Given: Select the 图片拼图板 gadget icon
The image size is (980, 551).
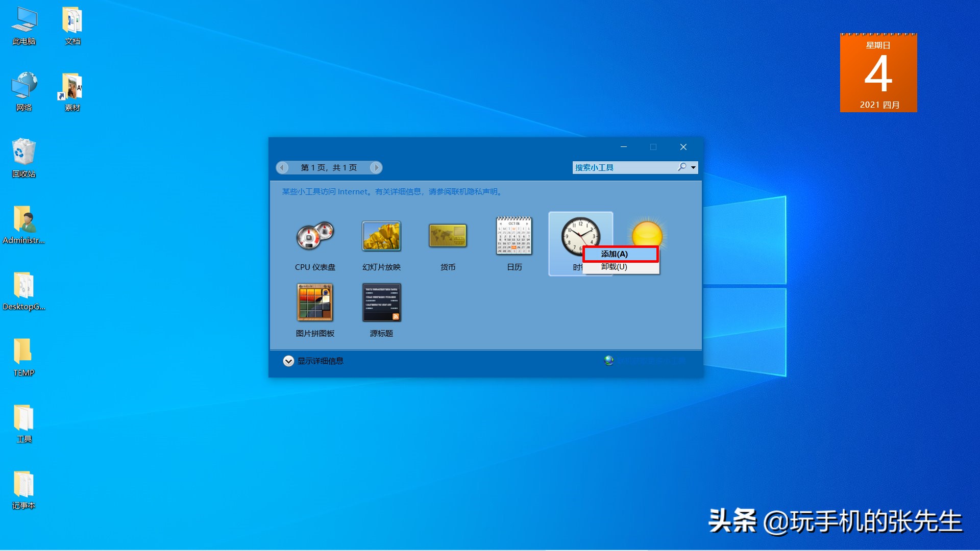Looking at the screenshot, I should tap(314, 303).
